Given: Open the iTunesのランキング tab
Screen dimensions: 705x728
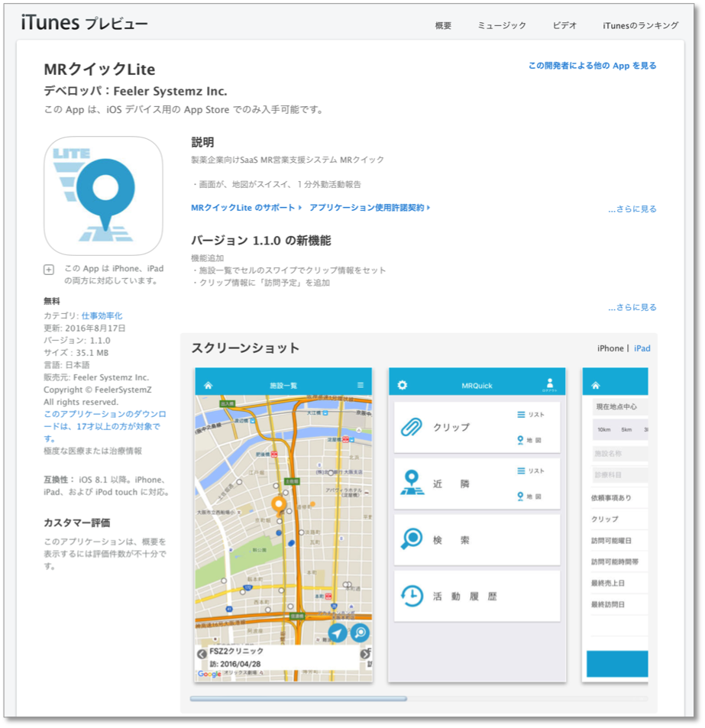Looking at the screenshot, I should tap(641, 25).
